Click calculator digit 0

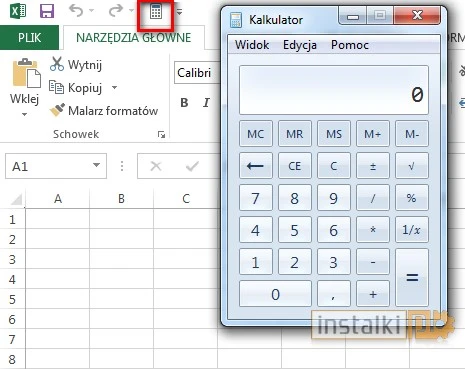pos(275,294)
